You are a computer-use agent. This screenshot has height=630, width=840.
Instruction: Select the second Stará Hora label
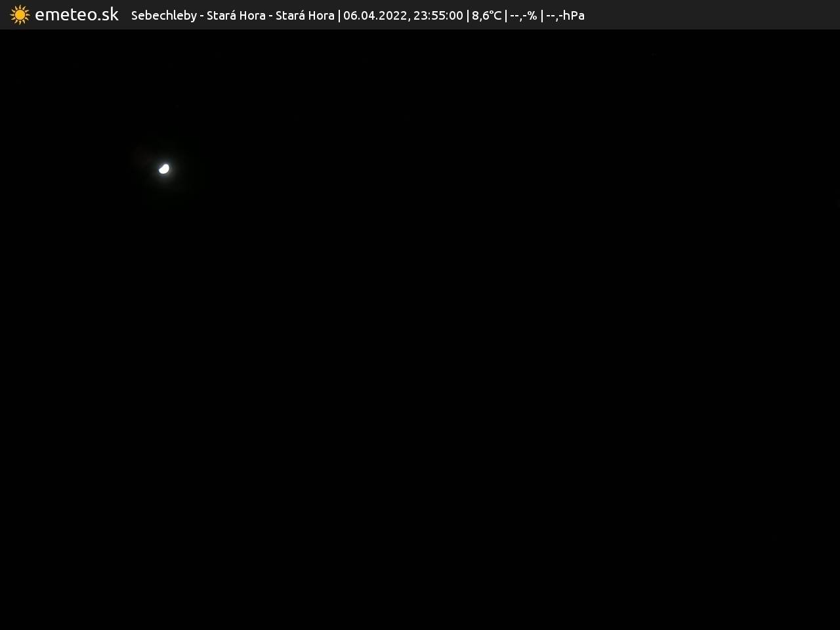[x=304, y=15]
